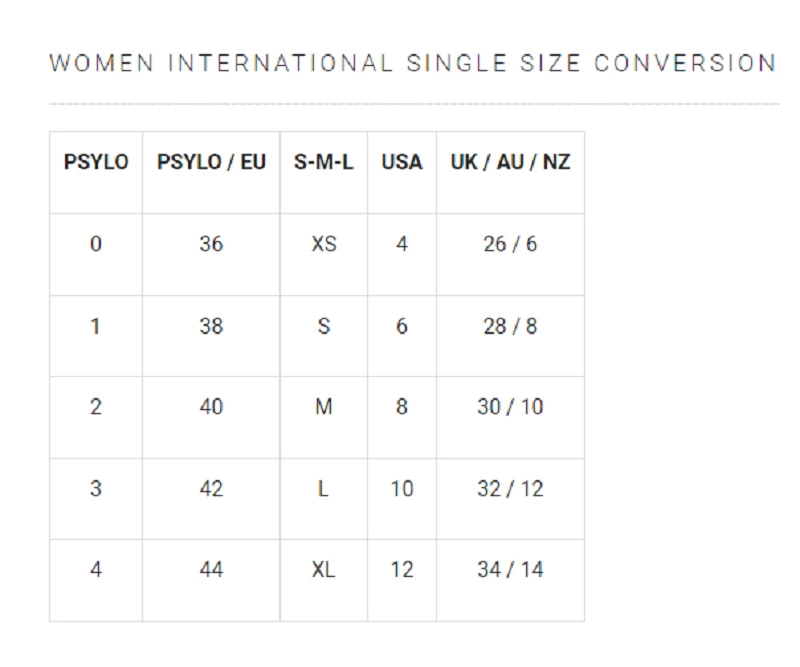Click the 34 / 14 UK size cell

[510, 570]
